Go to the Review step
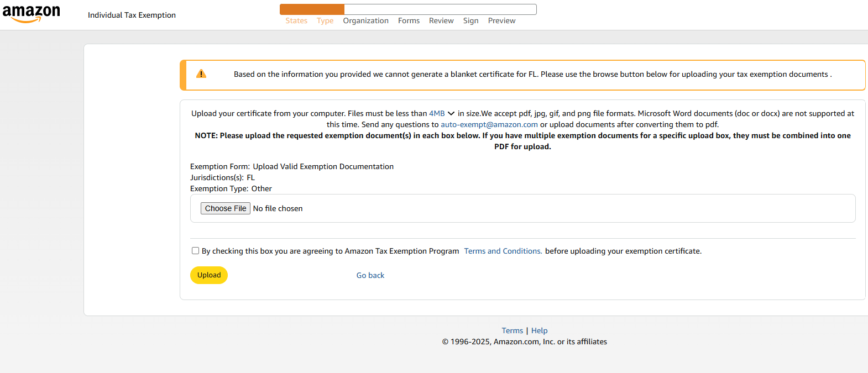This screenshot has width=868, height=373. 441,20
